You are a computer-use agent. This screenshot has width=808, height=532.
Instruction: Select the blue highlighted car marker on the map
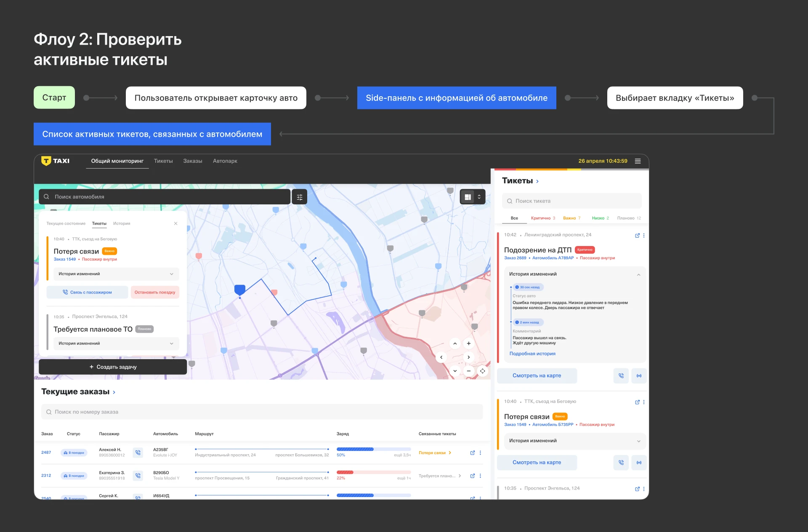(240, 290)
